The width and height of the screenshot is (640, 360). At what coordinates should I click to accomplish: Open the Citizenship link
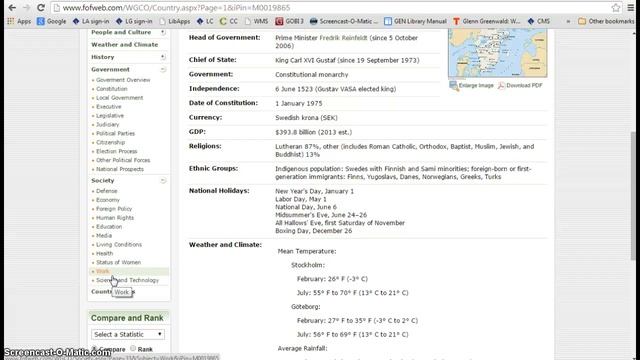110,142
